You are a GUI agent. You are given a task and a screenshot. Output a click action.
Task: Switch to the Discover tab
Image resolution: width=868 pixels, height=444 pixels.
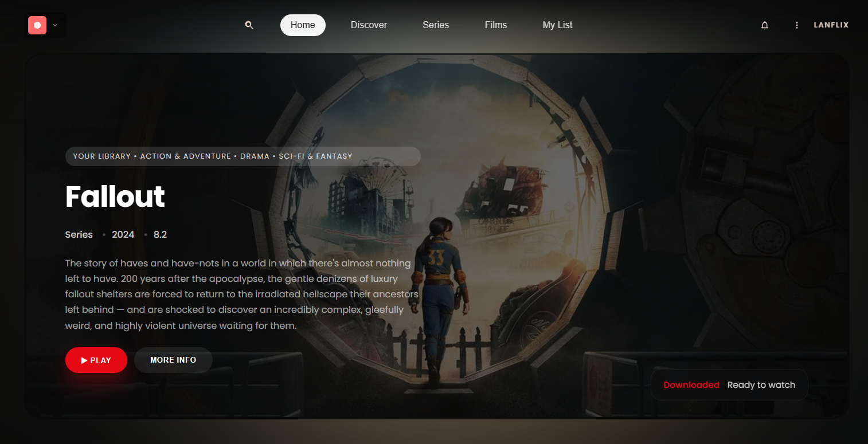pos(369,25)
